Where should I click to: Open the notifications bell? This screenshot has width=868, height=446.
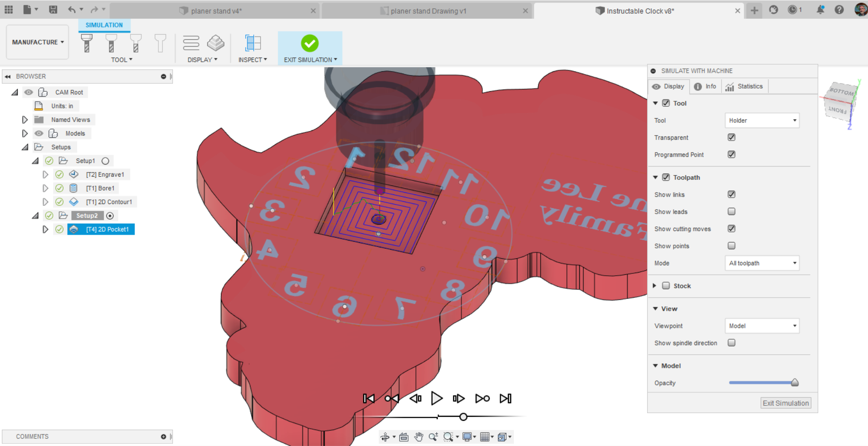[x=821, y=10]
